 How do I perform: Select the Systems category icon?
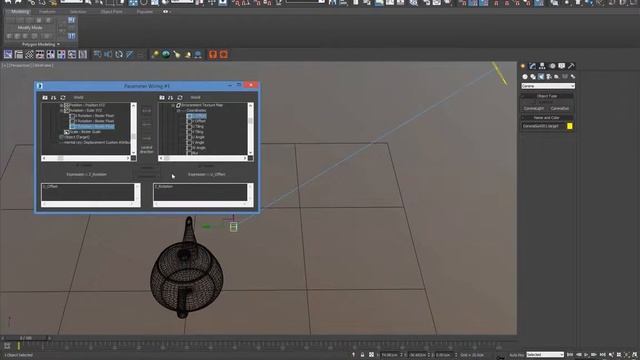pos(573,76)
